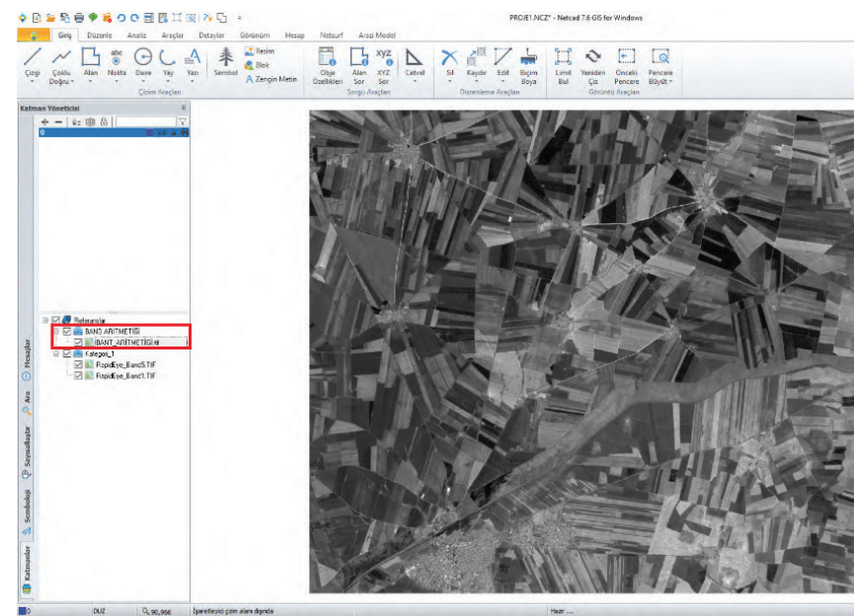
Task: Toggle the RapidEye_Band1.TIF layer checkbox
Action: pyautogui.click(x=78, y=376)
